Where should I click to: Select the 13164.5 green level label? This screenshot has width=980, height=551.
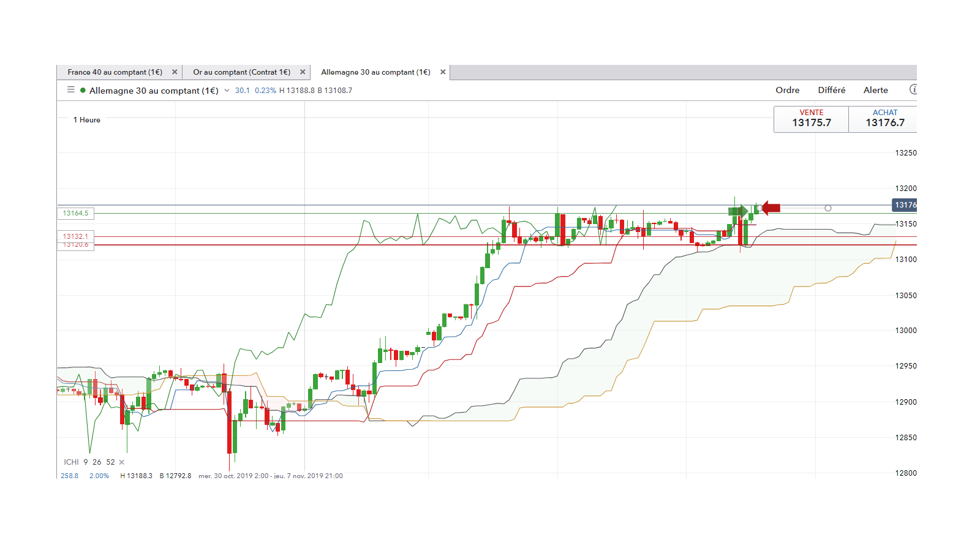click(75, 213)
